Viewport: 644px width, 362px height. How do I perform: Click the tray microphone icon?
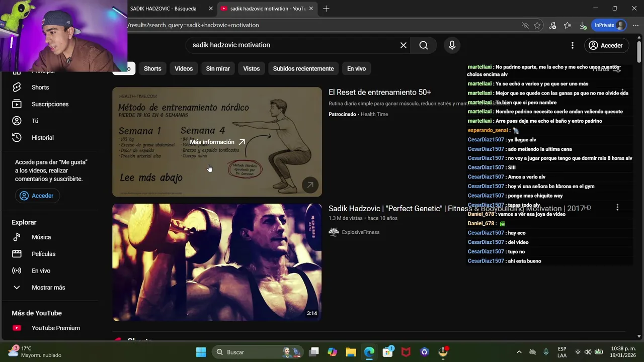tap(546, 352)
